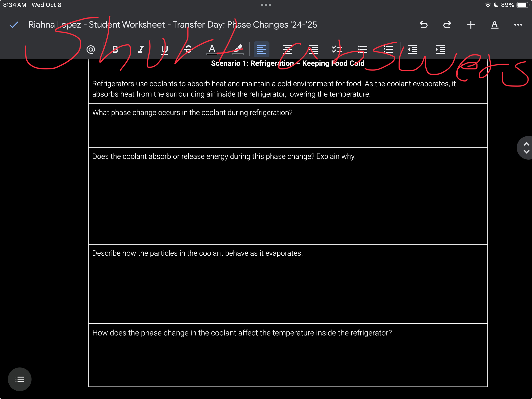This screenshot has height=399, width=532.
Task: Insert an @ mention smart chip
Action: (91, 49)
